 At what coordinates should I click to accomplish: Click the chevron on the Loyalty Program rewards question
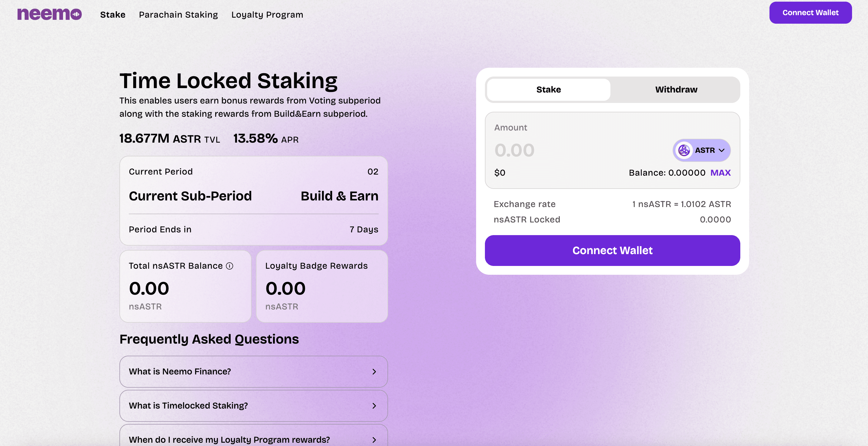pos(374,440)
